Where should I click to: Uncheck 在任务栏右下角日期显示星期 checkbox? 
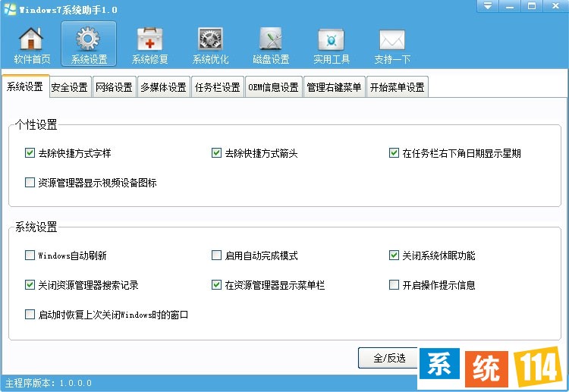[x=394, y=152]
